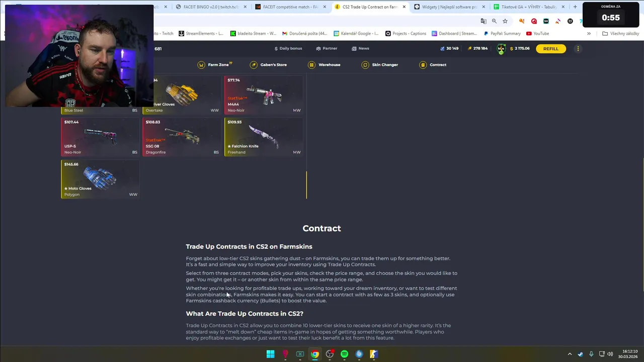
Task: Select the StatTrak SSG 08 Dragonfire skin
Action: (182, 137)
